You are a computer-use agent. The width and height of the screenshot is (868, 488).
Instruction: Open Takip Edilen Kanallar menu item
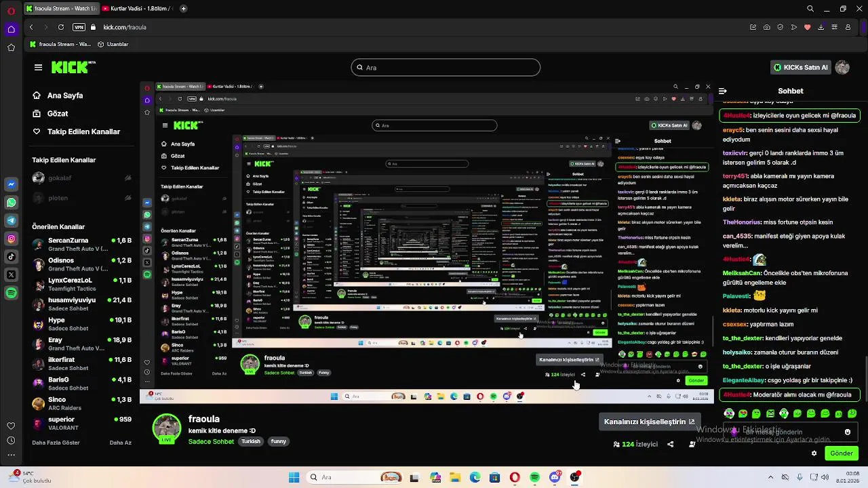pyautogui.click(x=76, y=131)
